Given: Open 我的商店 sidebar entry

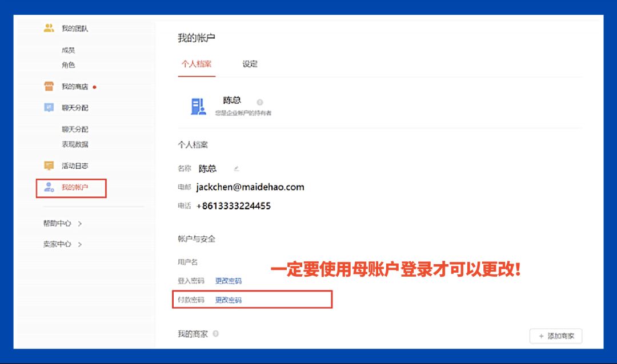Looking at the screenshot, I should pos(75,87).
